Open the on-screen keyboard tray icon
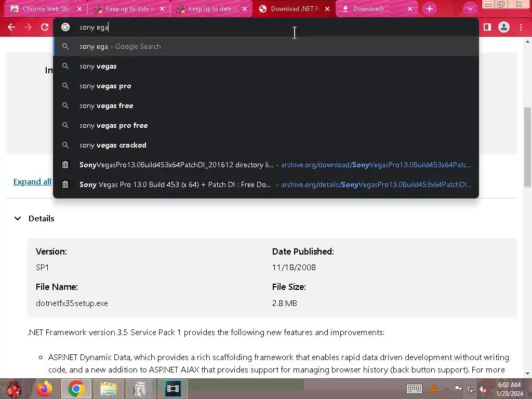This screenshot has width=532, height=399. [x=414, y=389]
